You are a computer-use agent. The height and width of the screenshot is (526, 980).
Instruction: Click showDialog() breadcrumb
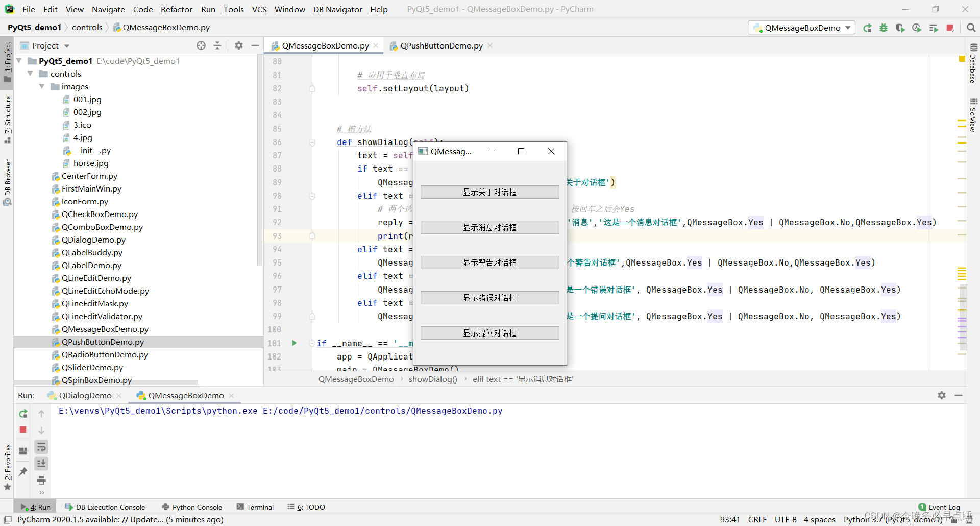click(433, 379)
